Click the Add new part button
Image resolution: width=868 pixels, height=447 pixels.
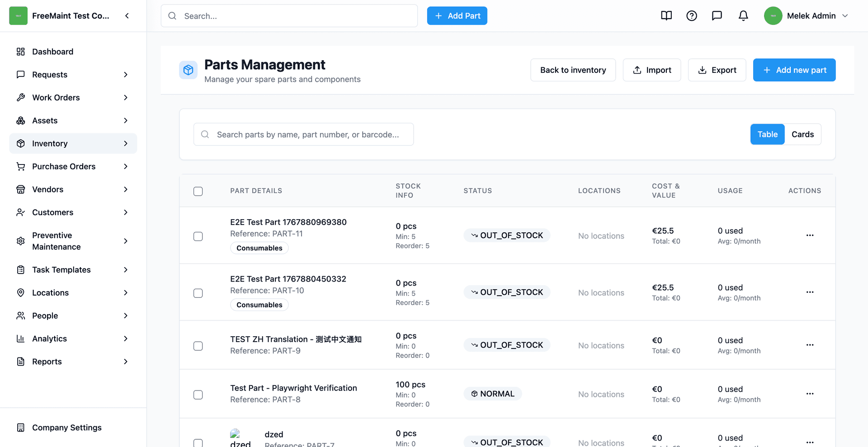[794, 70]
